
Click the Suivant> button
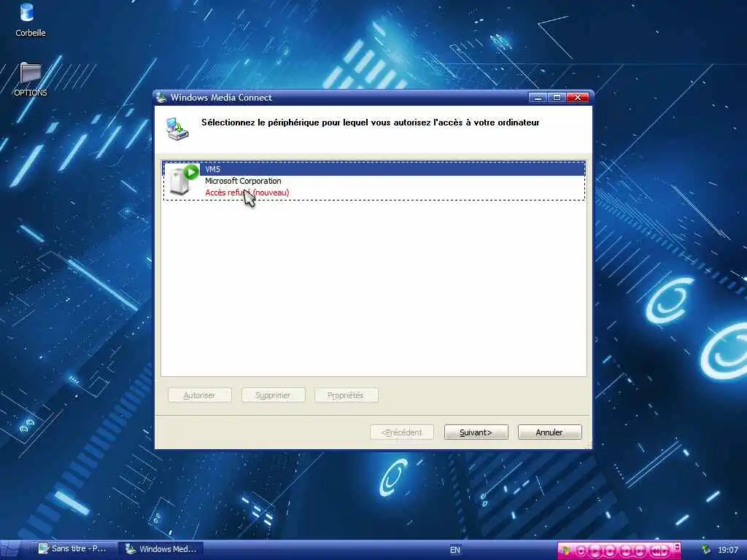476,432
